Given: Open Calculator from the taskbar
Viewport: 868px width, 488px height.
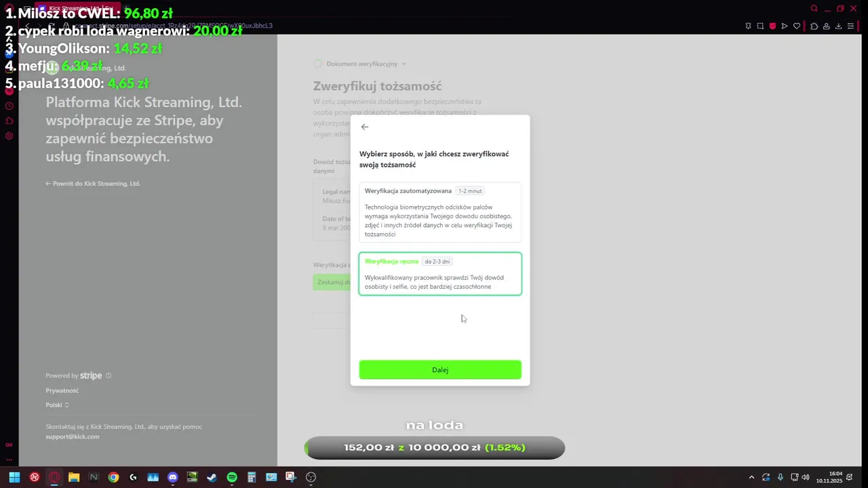Looking at the screenshot, I should pyautogui.click(x=252, y=477).
